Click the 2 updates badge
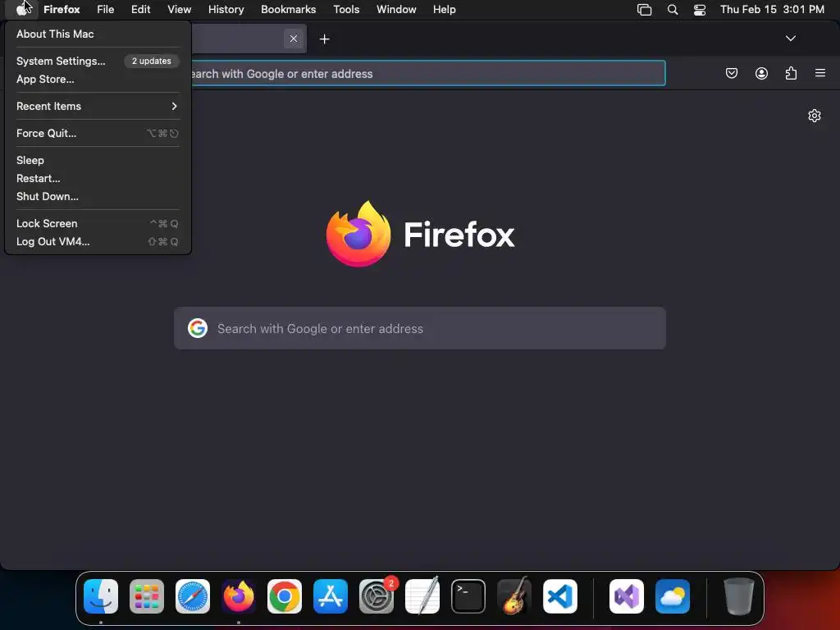Screen dimensions: 840x630 [152, 61]
